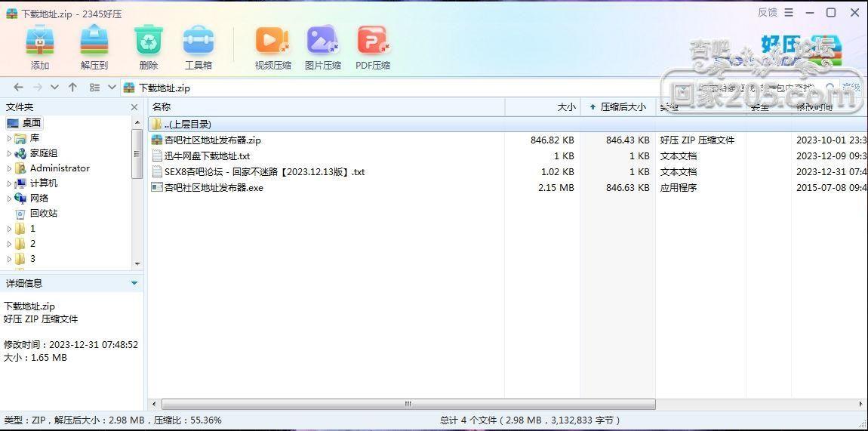Click the zip archive icon of 杏吧社区地址发布器.zip
The image size is (868, 431).
pos(157,140)
